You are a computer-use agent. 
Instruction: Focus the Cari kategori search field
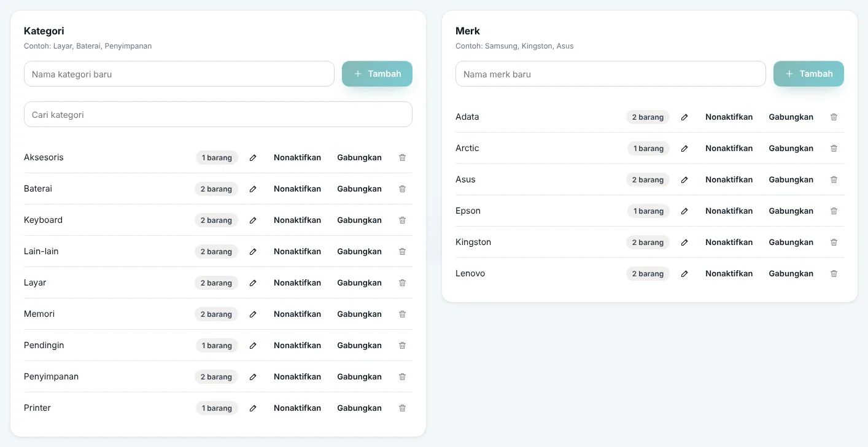tap(218, 114)
